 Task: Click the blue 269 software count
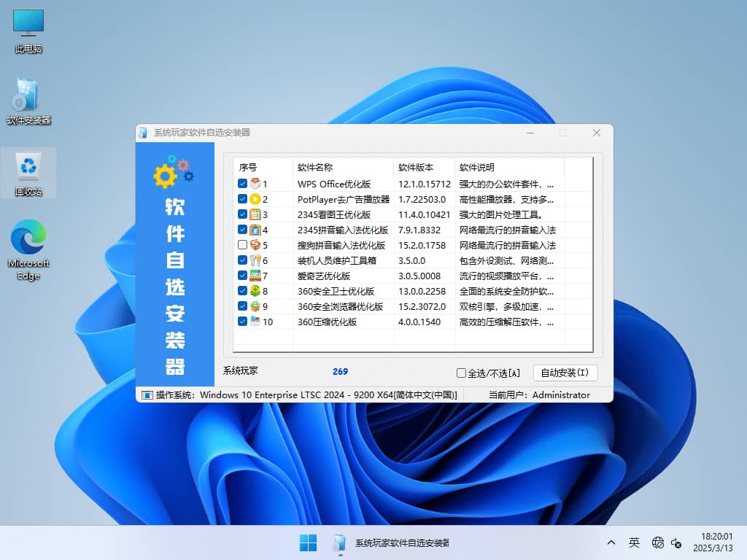pos(340,372)
